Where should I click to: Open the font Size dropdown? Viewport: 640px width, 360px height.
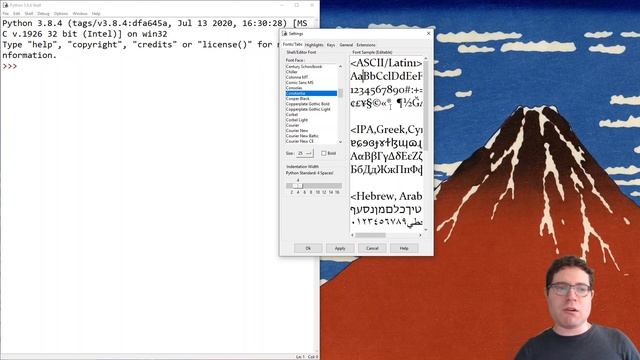pyautogui.click(x=305, y=153)
